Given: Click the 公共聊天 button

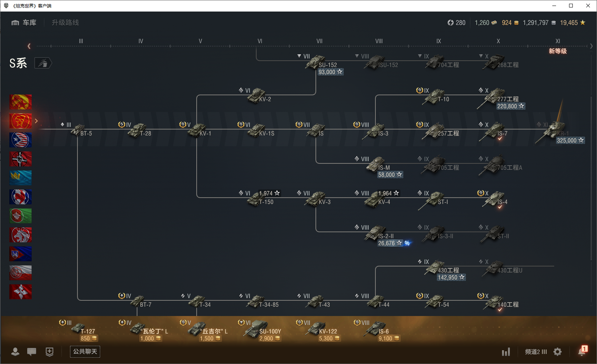Looking at the screenshot, I should pos(85,352).
